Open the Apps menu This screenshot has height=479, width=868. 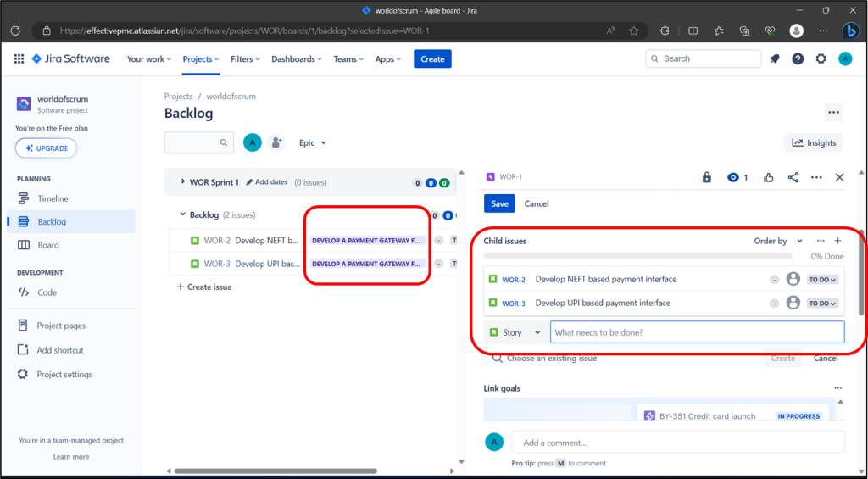(x=388, y=58)
